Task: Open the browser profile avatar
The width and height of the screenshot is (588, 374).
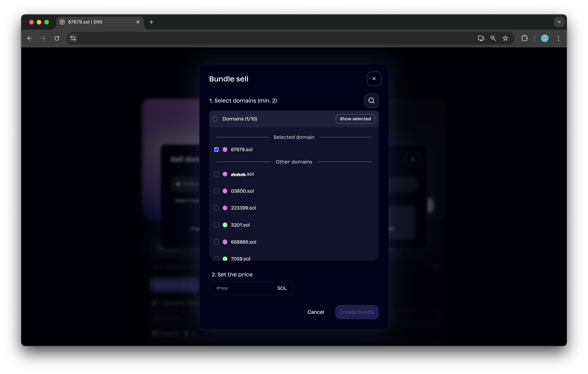Action: pos(545,38)
